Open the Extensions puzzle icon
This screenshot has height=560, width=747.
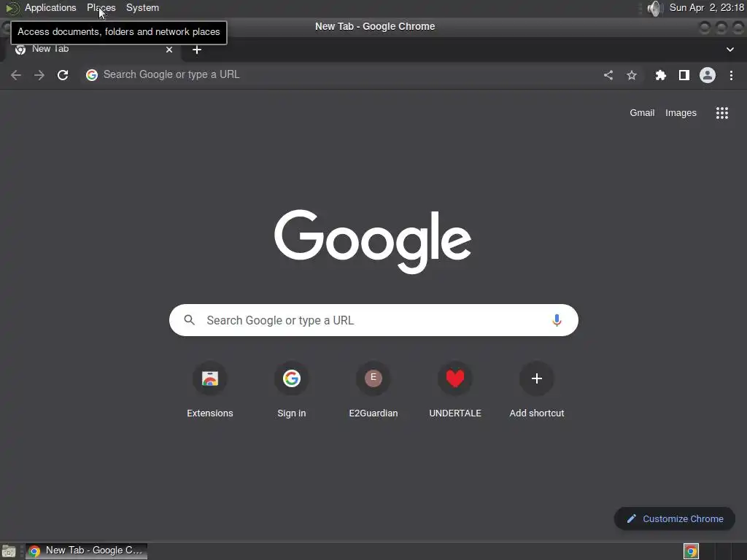[x=661, y=75]
